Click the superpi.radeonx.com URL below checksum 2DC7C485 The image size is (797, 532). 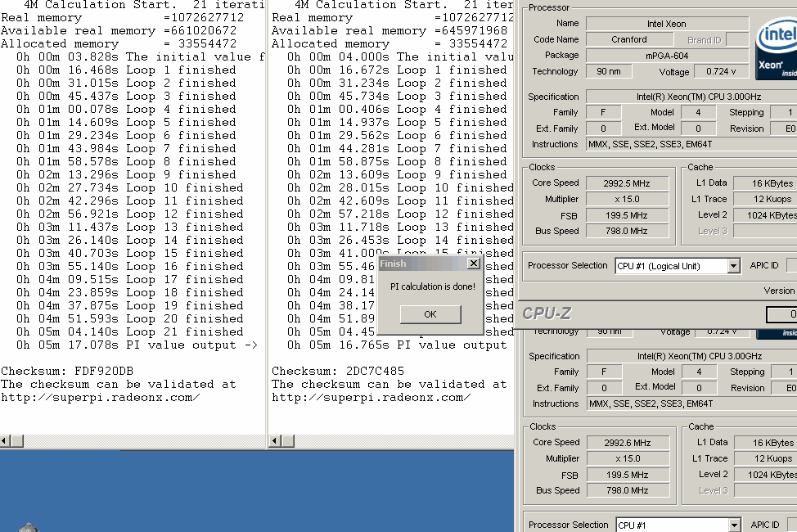coord(371,398)
